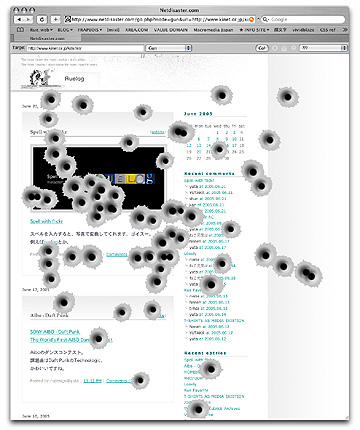Open the 'Spell with flickr' link
This screenshot has height=430, width=360.
[x=46, y=221]
